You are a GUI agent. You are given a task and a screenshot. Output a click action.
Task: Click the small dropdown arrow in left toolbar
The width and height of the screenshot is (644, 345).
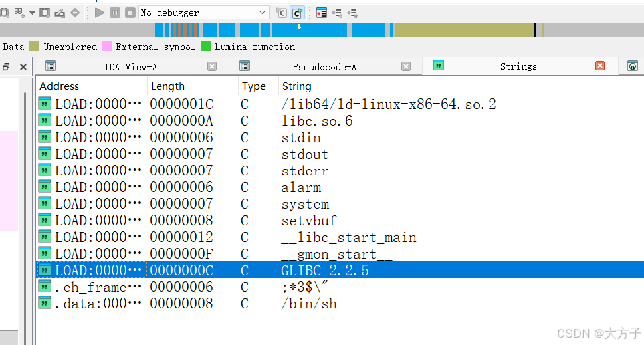coord(32,13)
